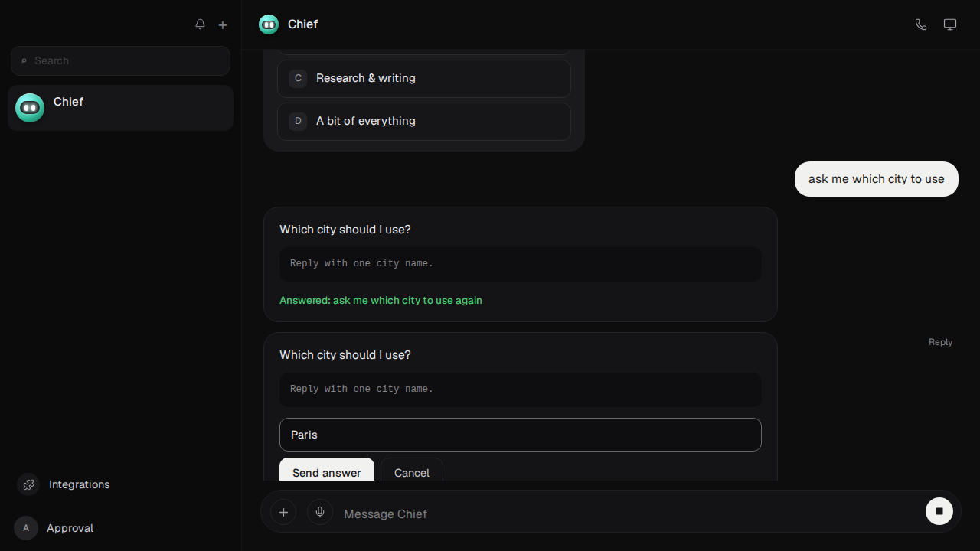
Task: Stop generation with the square button
Action: [939, 511]
